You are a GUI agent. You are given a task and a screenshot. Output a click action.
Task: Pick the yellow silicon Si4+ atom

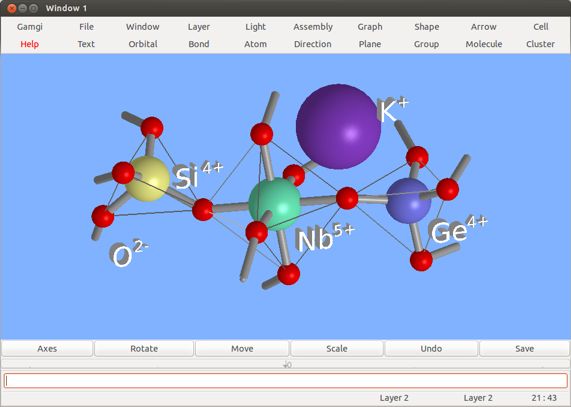click(x=147, y=179)
